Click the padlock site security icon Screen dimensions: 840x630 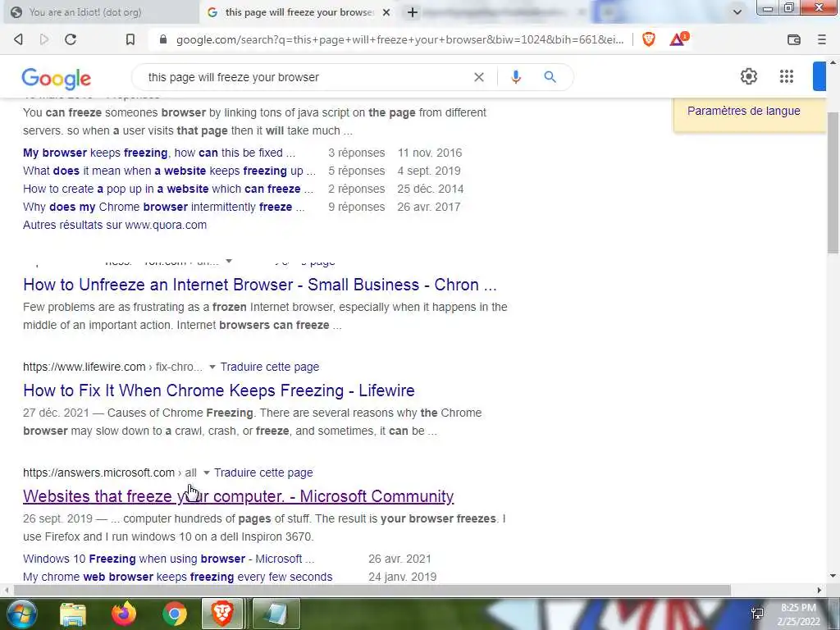[163, 39]
